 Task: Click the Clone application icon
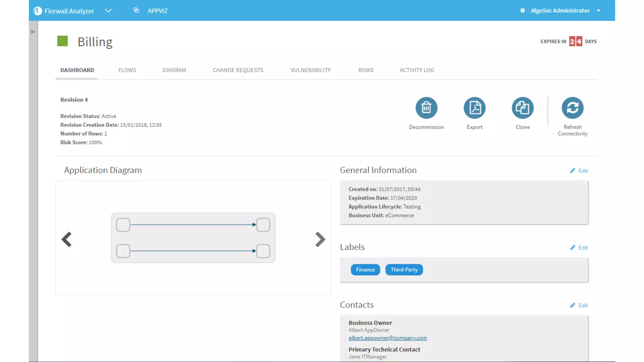523,108
